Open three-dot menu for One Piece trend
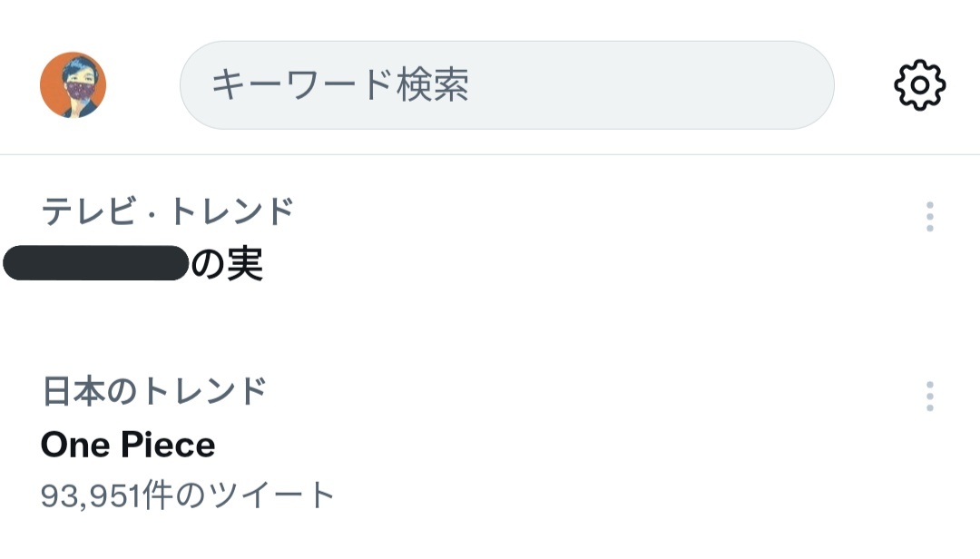980x559 pixels. click(x=930, y=397)
